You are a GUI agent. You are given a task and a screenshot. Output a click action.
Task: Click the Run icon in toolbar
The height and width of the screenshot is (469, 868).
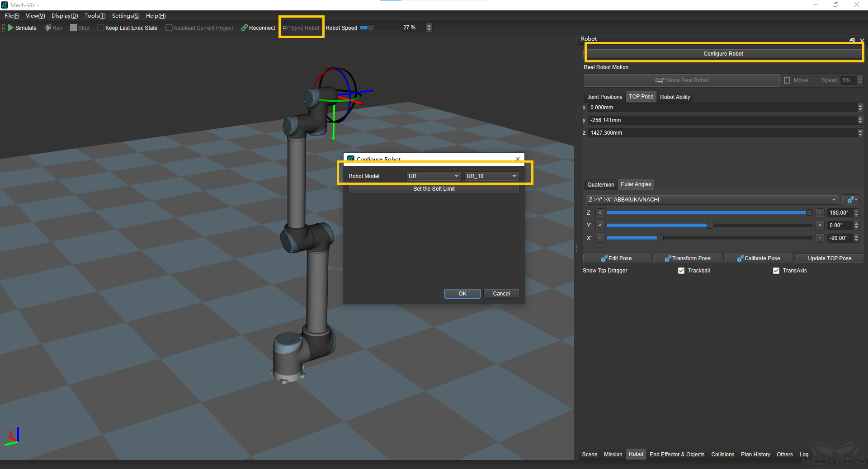tap(48, 28)
